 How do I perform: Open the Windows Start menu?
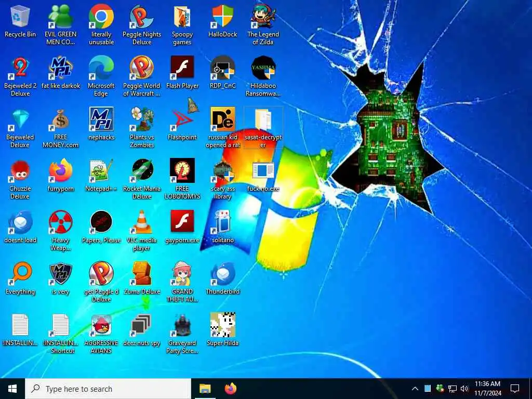[x=12, y=389]
